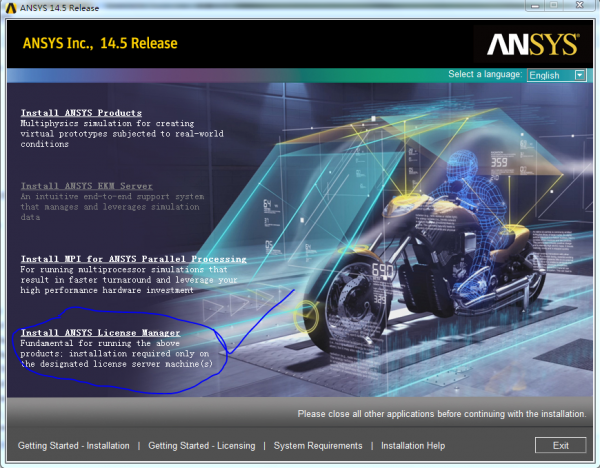Open Install ANSYS EKM Server link

(86, 186)
